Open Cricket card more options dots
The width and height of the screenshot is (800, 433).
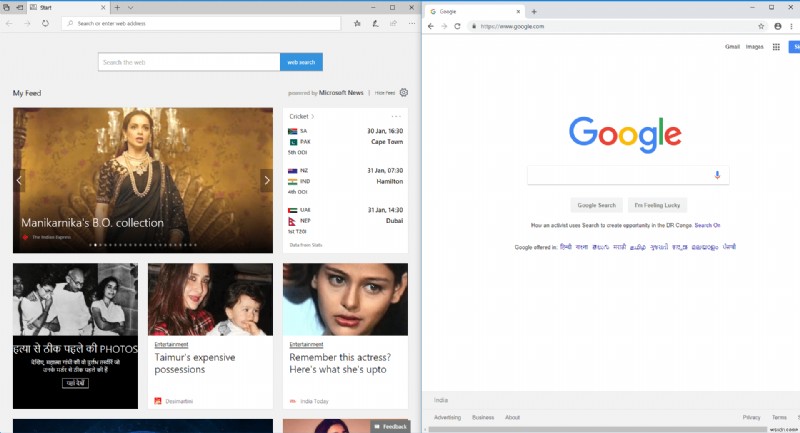click(x=396, y=116)
